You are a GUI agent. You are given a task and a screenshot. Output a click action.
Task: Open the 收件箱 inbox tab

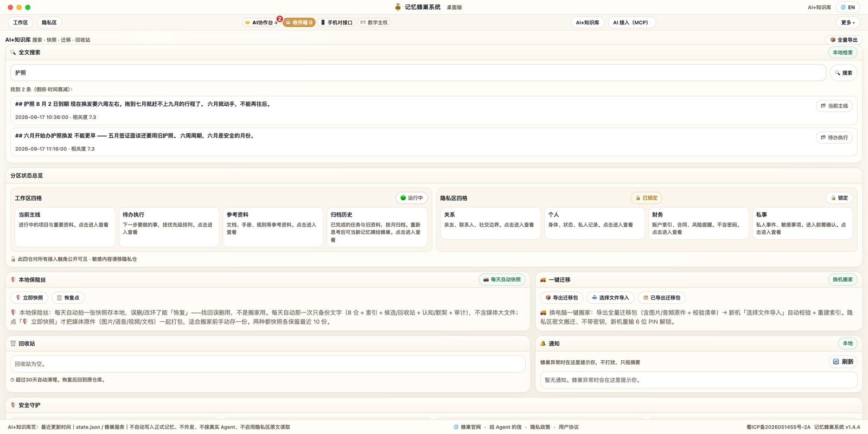(299, 22)
